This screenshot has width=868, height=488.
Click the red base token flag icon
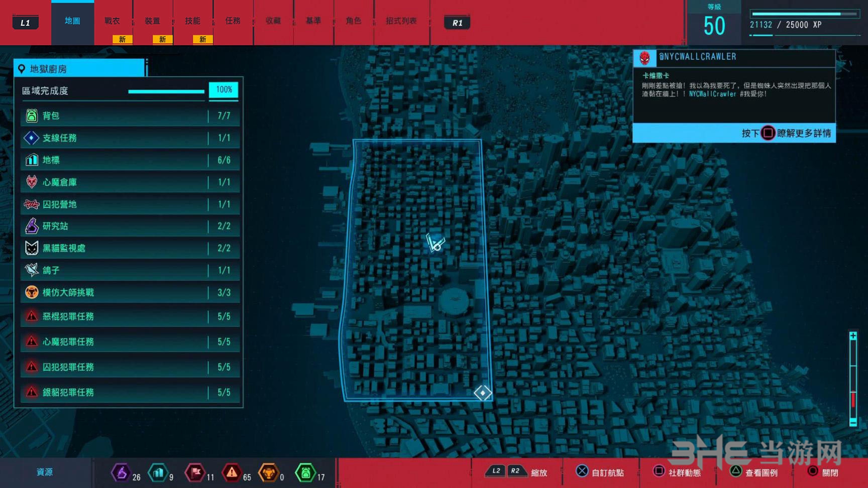pyautogui.click(x=195, y=472)
